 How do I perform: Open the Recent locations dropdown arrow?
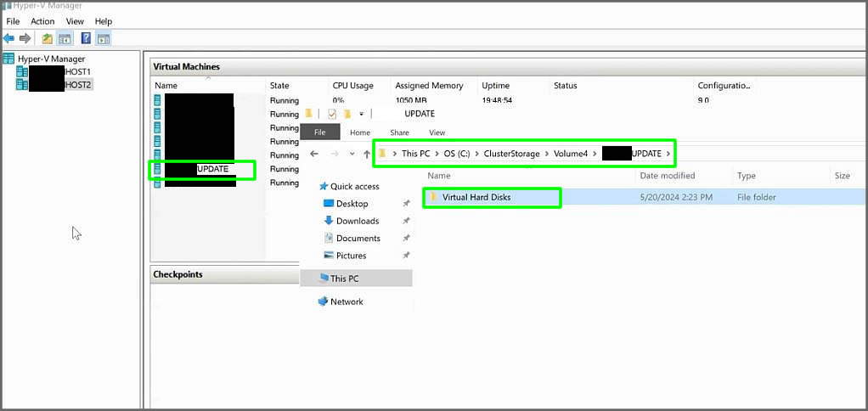352,154
